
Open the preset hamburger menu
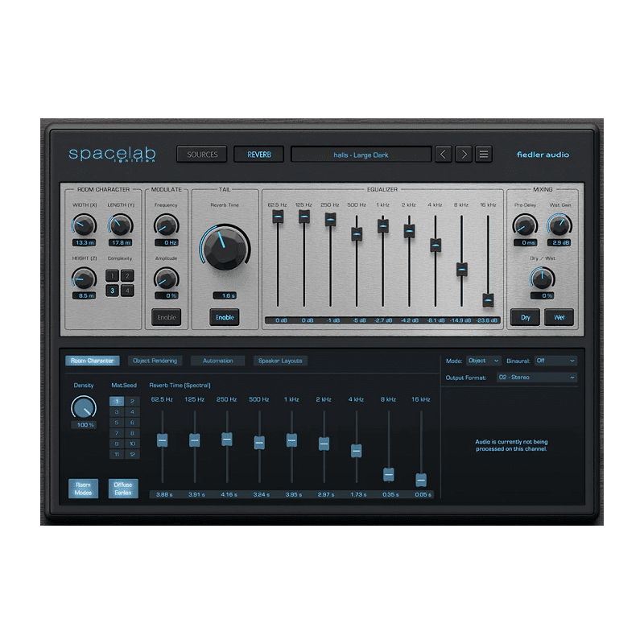click(x=484, y=154)
